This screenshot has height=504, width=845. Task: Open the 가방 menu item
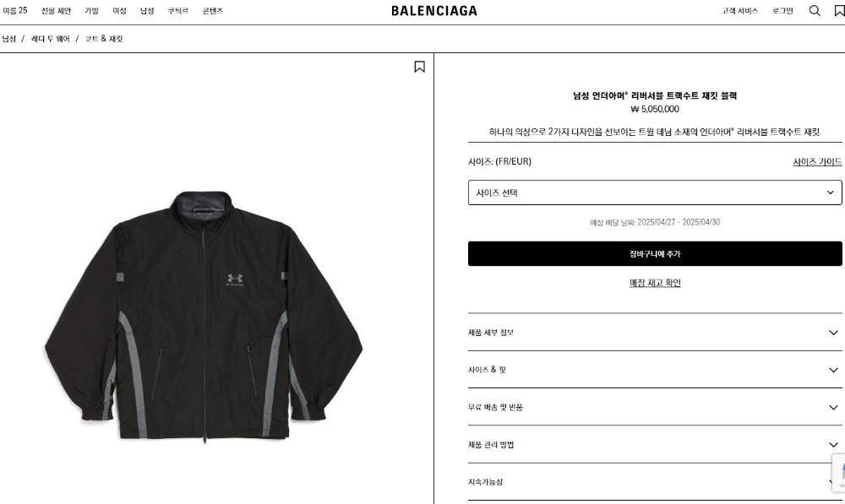tap(91, 11)
